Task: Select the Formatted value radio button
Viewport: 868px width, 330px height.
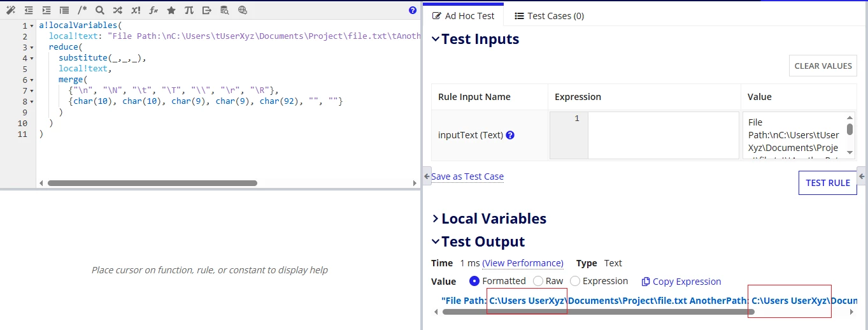Action: point(474,281)
